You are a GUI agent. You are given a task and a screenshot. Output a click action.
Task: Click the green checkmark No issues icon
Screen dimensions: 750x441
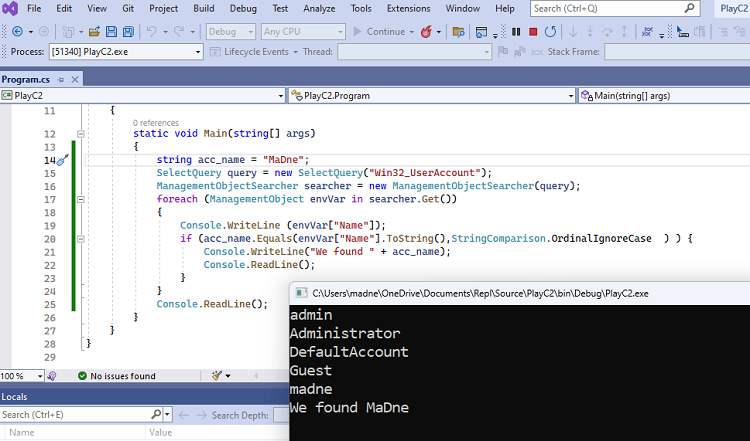point(82,376)
